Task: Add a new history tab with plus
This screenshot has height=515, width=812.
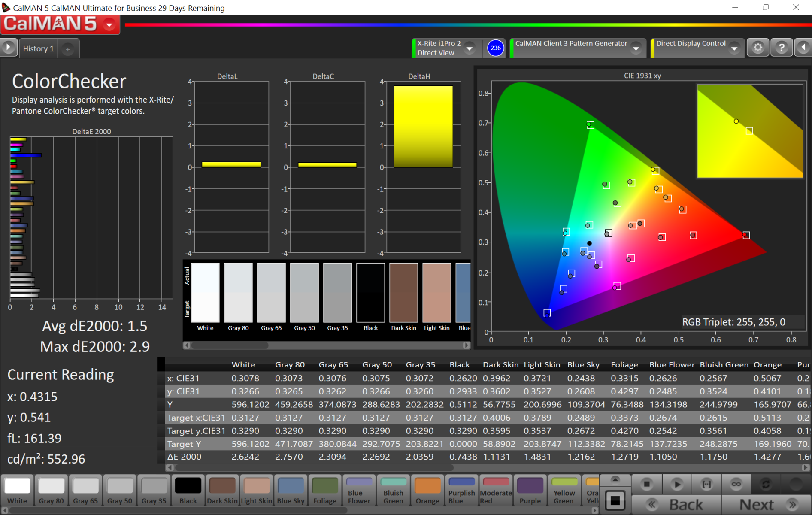Action: 68,49
